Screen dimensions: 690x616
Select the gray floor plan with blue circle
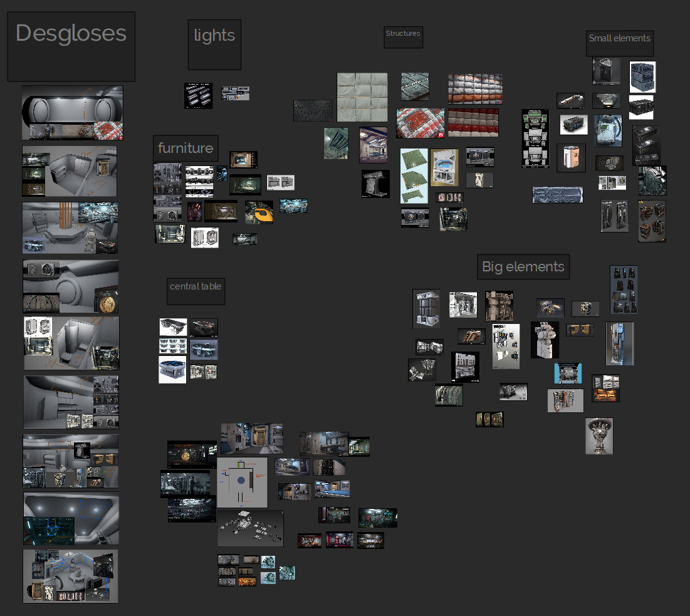[242, 483]
